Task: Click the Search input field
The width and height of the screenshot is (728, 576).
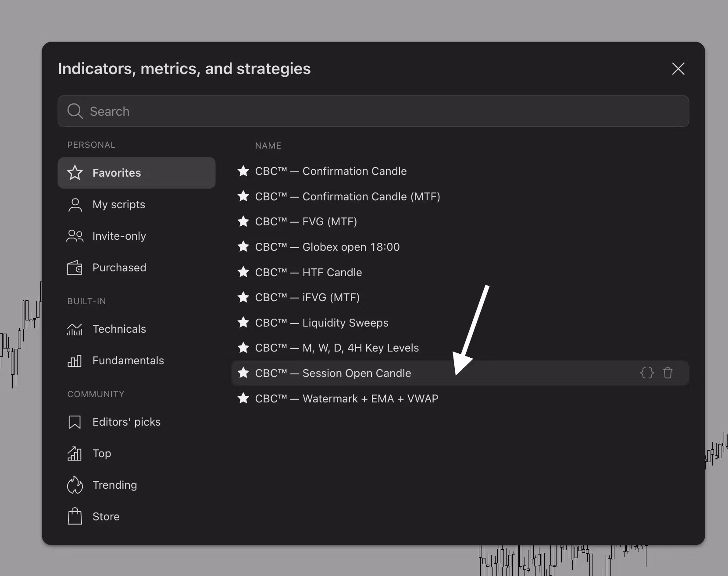Action: coord(373,111)
